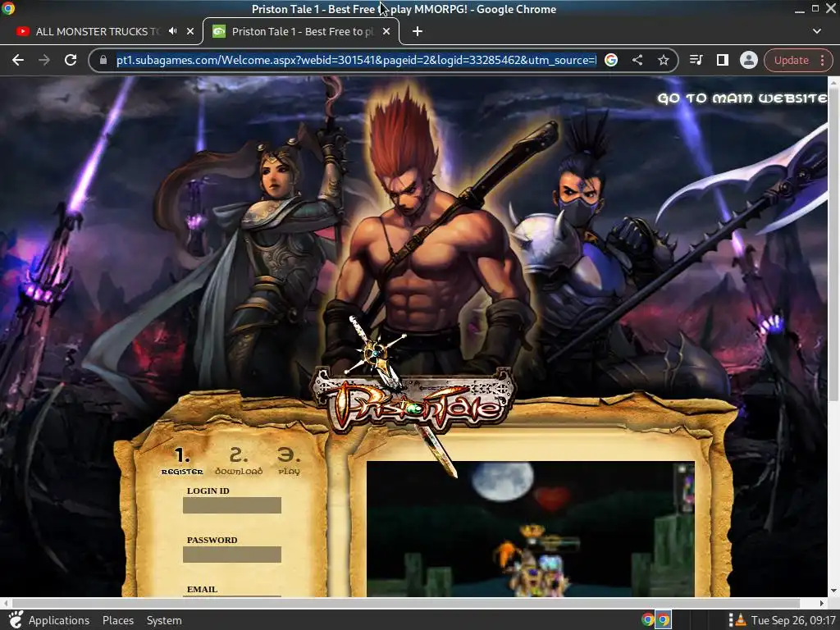This screenshot has width=840, height=630.
Task: Select step 2 Download
Action: [239, 461]
